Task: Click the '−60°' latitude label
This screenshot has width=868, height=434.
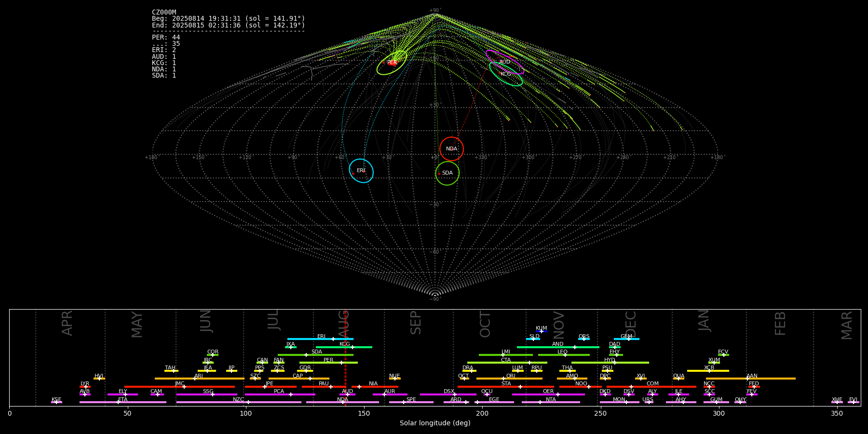Action: pyautogui.click(x=435, y=252)
